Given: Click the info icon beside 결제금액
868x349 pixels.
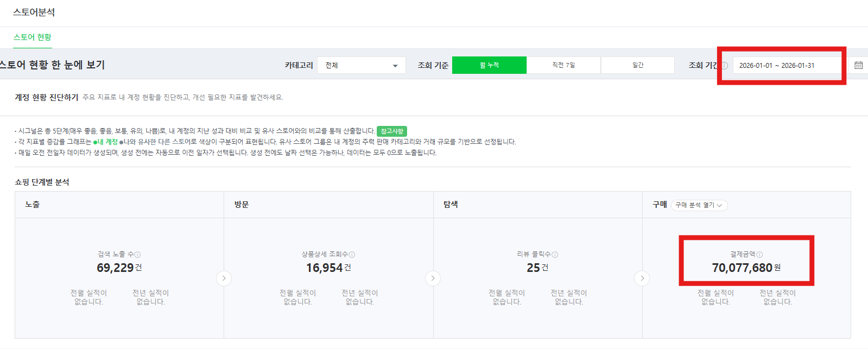Looking at the screenshot, I should tap(759, 255).
